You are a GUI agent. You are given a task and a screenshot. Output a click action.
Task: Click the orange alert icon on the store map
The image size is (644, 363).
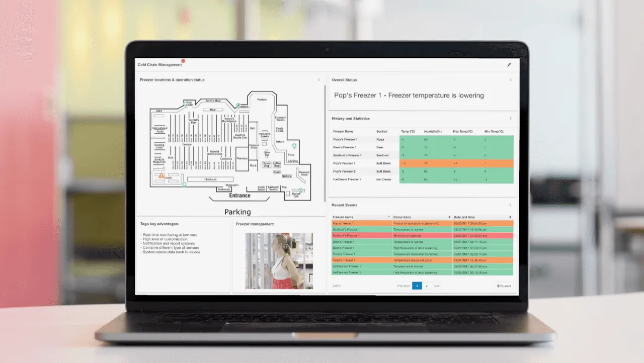click(161, 175)
